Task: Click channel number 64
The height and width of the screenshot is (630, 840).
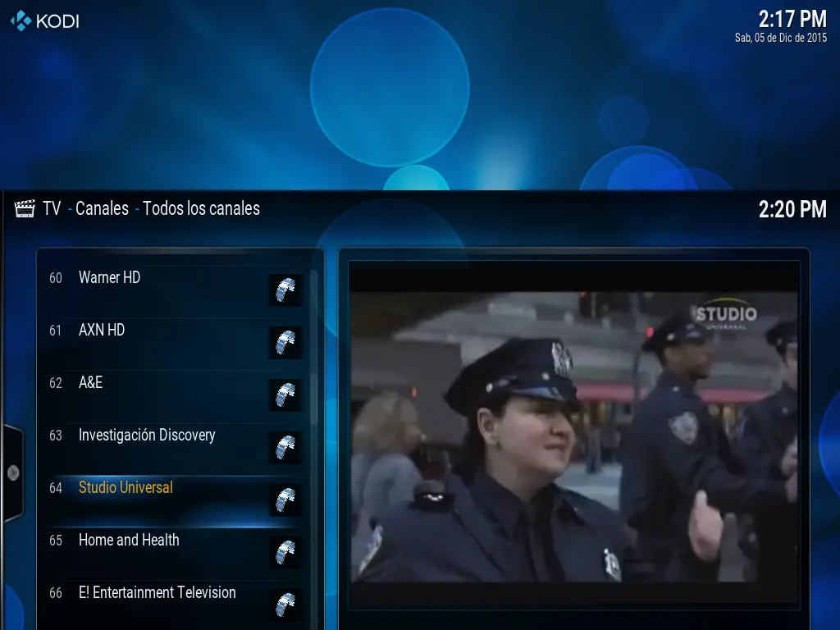Action: pyautogui.click(x=56, y=488)
